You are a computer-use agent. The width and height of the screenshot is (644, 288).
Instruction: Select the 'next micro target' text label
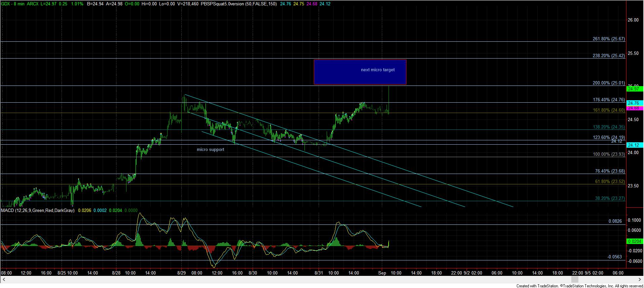pos(378,70)
